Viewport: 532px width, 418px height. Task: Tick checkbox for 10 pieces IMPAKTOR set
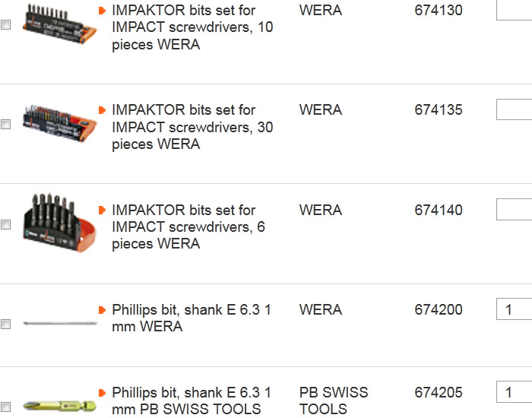(x=6, y=24)
